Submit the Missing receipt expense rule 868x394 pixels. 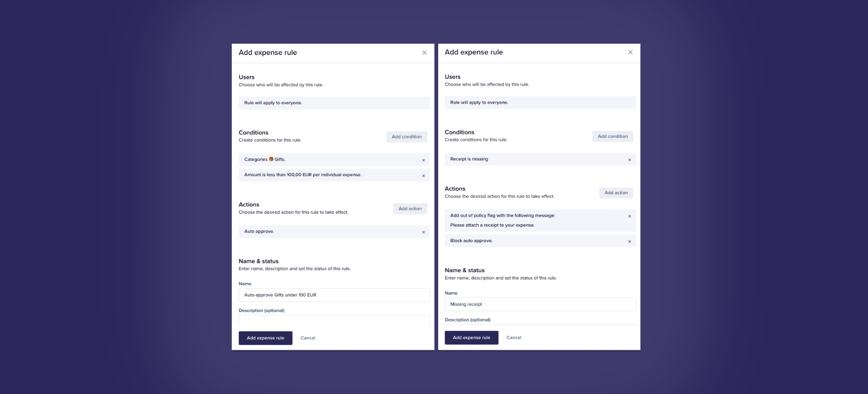(x=471, y=338)
